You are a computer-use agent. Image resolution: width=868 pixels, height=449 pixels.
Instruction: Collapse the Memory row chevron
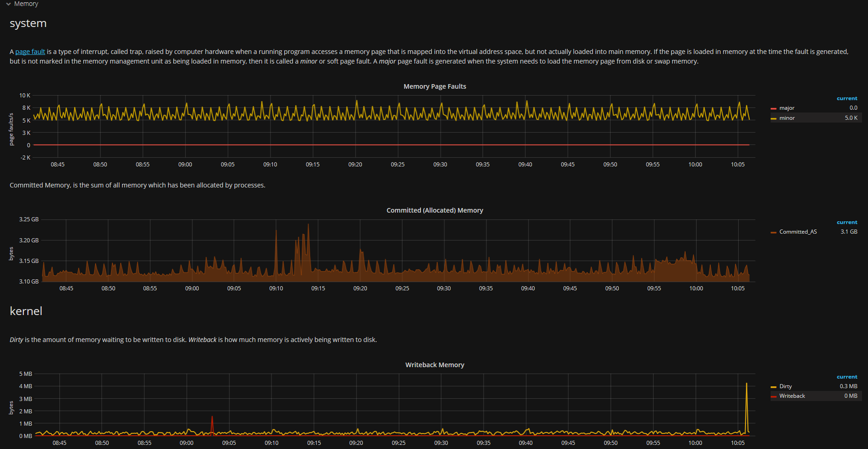8,4
